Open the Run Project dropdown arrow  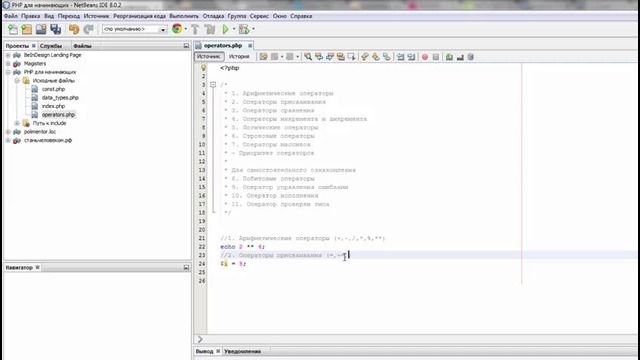click(x=234, y=29)
